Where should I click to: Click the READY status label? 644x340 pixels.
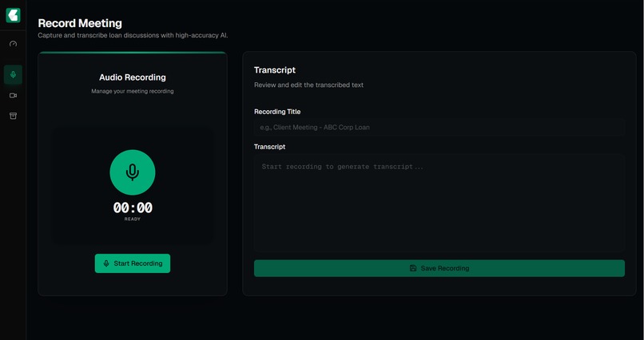click(133, 219)
